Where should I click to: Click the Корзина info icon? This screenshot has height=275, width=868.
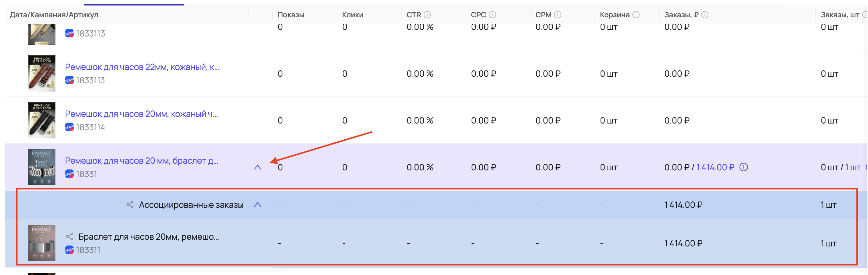pos(636,15)
